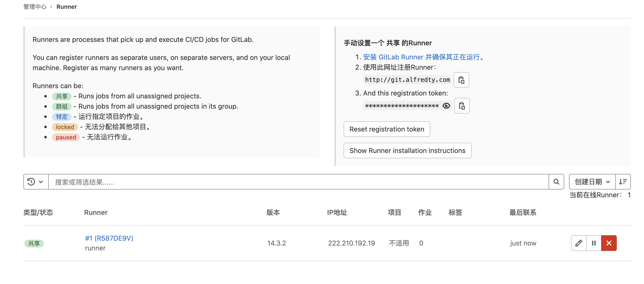The width and height of the screenshot is (644, 284).
Task: Select the Runner breadcrumb item
Action: (66, 7)
